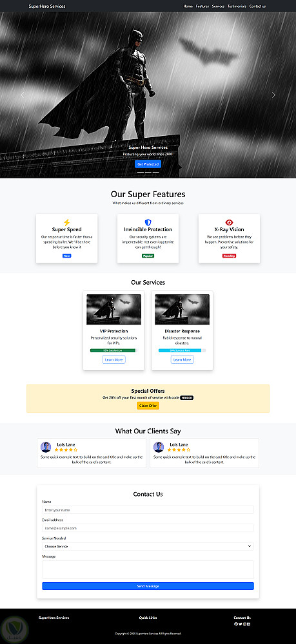Advance carousel with the next arrow
This screenshot has width=296, height=644.
click(274, 95)
